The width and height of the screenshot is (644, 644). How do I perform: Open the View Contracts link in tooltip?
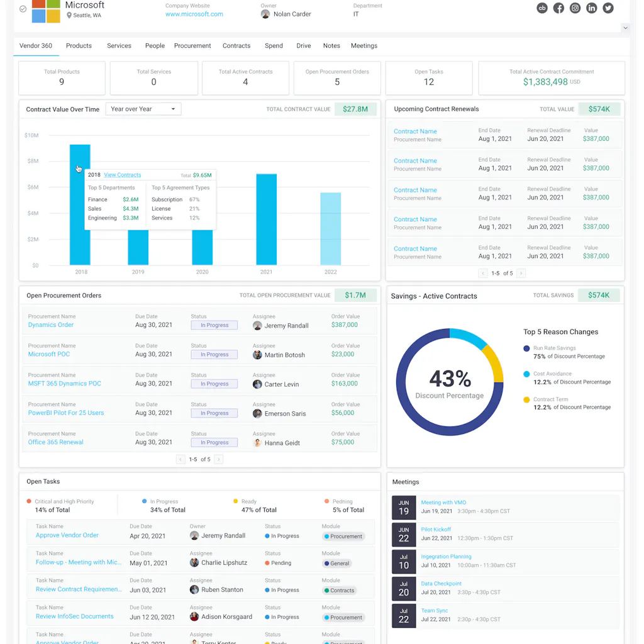[123, 175]
